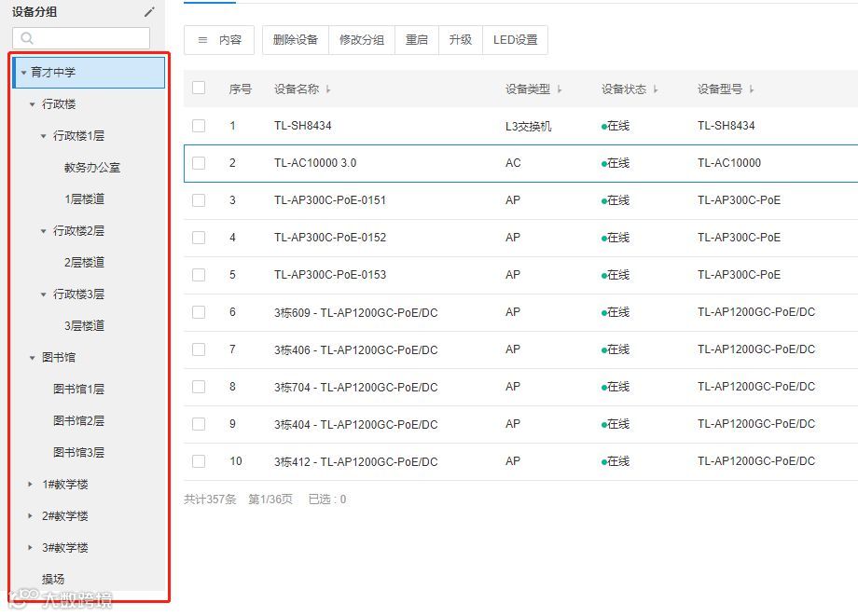Select the 操场 group
This screenshot has height=616, width=858.
pos(53,580)
